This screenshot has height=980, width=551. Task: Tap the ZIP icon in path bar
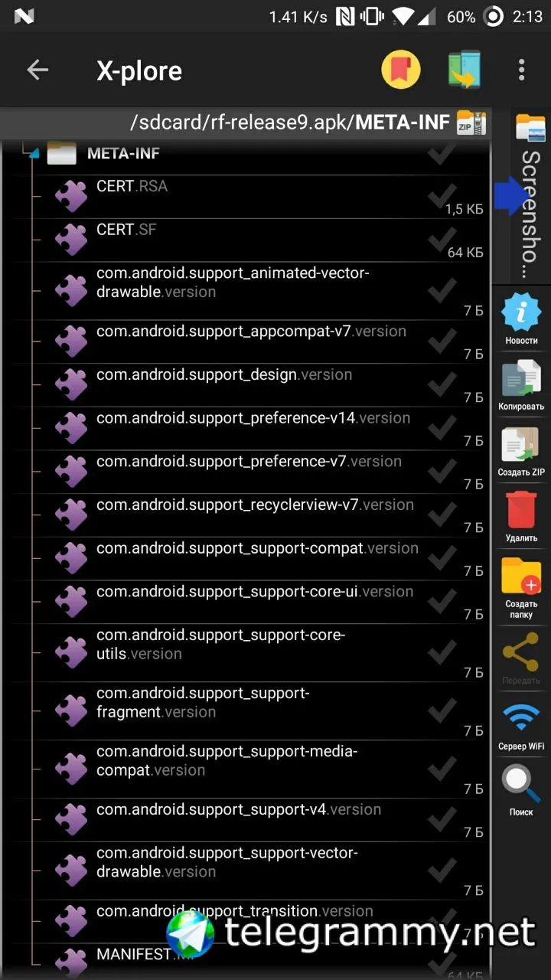(470, 123)
